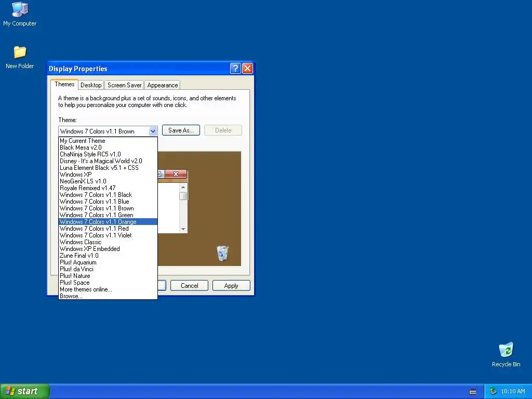
Task: Click the Save As... button
Action: coord(181,130)
